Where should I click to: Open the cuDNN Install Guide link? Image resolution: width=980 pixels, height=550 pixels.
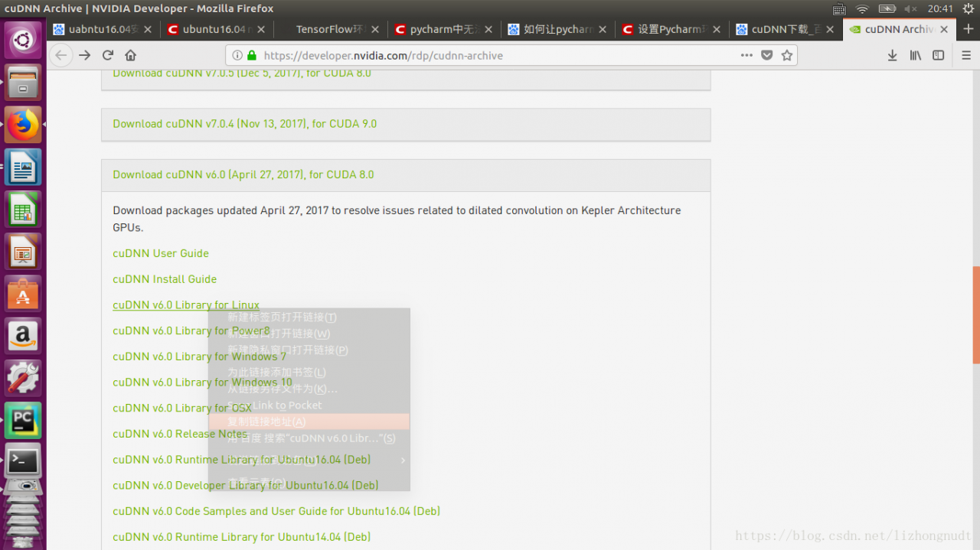coord(164,279)
